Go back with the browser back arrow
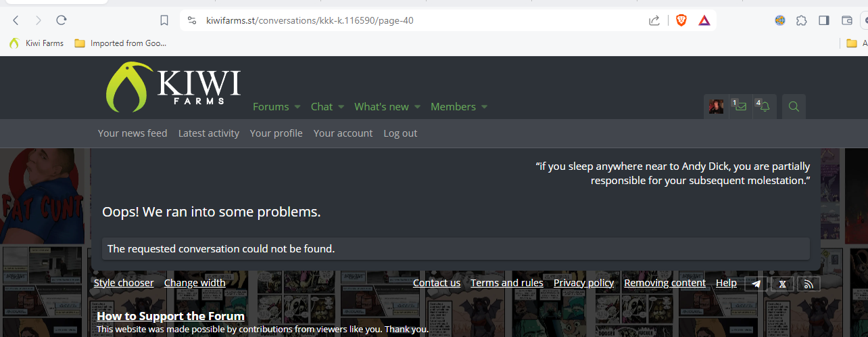The width and height of the screenshot is (868, 337). pyautogui.click(x=16, y=20)
